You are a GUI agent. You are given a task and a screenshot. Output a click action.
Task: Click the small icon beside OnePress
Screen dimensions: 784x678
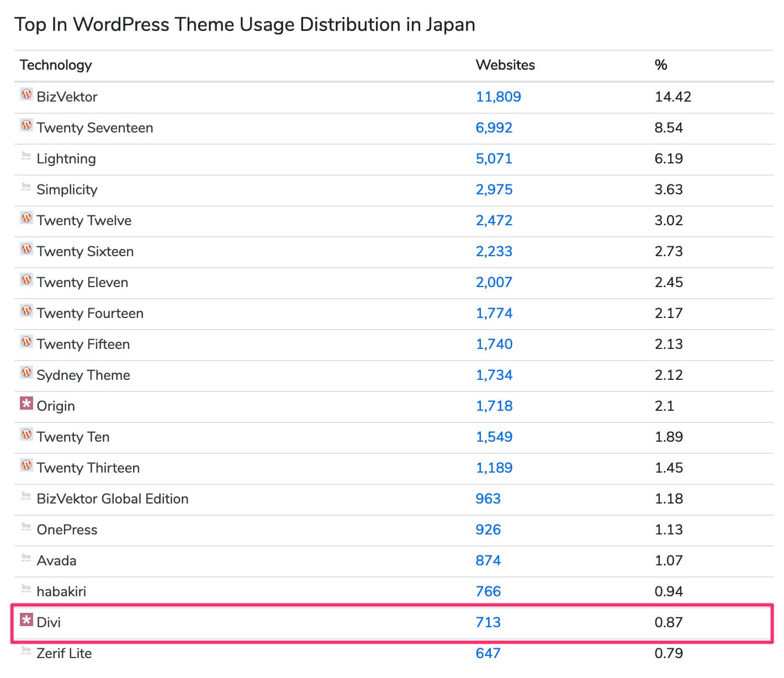pyautogui.click(x=27, y=527)
